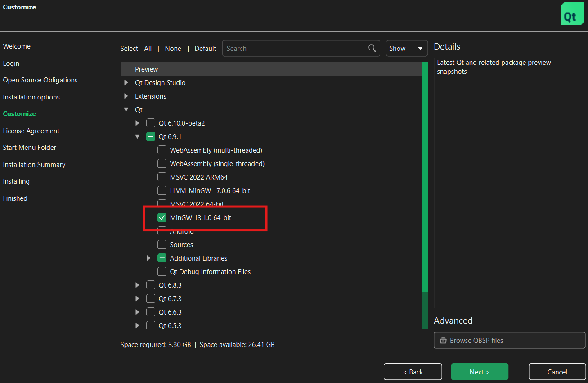Enable WebAssembly (single-threaded) checkbox
The width and height of the screenshot is (588, 383).
(x=162, y=163)
